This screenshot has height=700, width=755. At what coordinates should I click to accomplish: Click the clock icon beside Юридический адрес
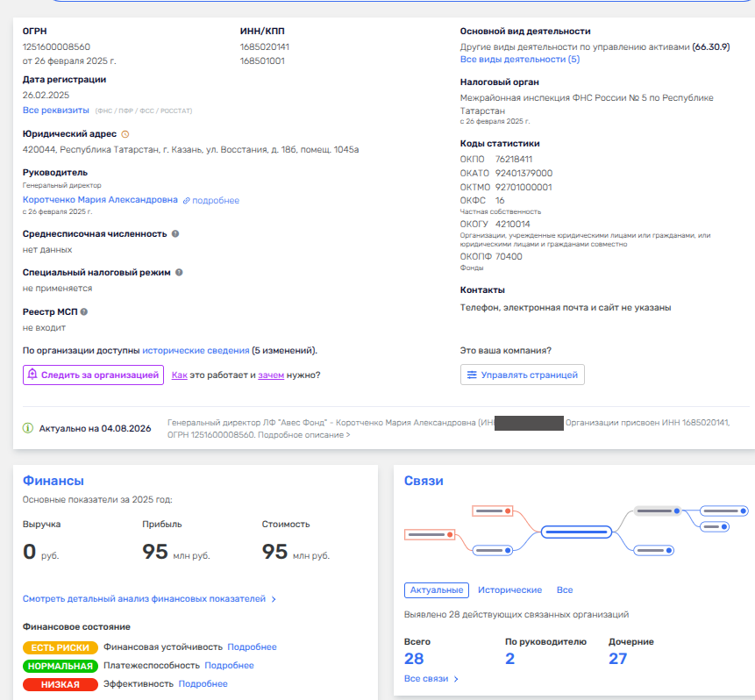[x=125, y=134]
